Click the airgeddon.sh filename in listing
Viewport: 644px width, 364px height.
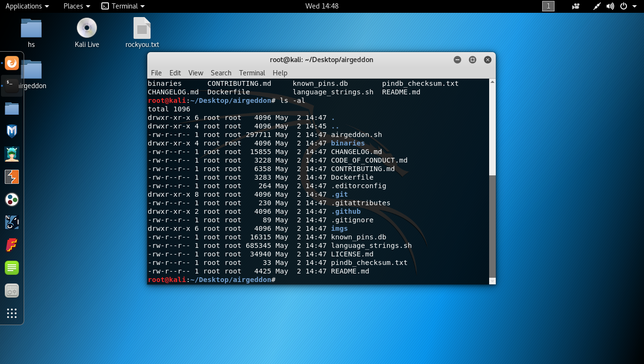coord(357,135)
